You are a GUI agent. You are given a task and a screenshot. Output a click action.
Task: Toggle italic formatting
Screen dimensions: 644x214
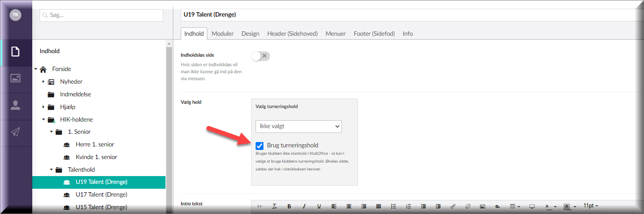[304, 206]
